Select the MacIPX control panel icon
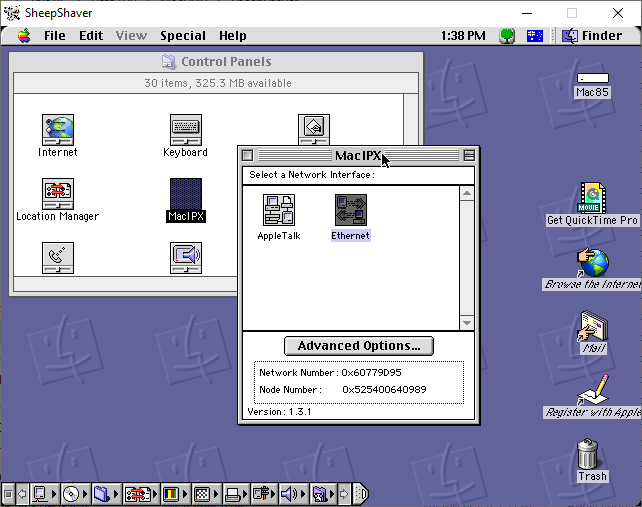 tap(185, 194)
